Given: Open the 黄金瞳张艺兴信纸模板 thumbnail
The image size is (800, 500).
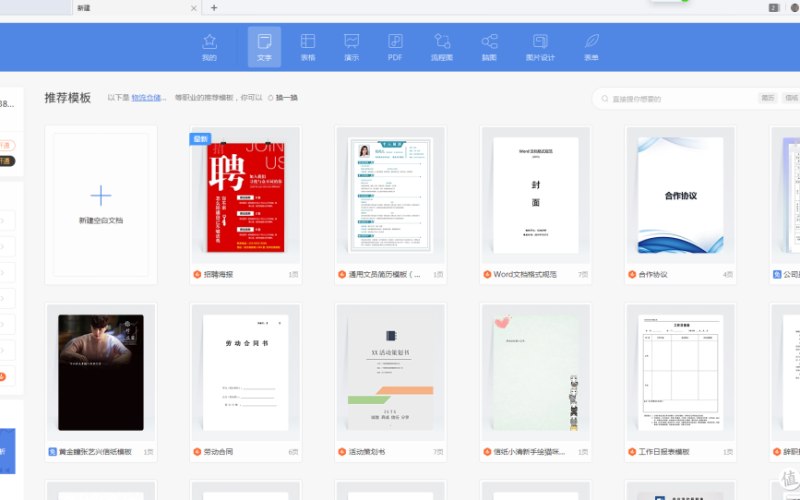Looking at the screenshot, I should (x=101, y=372).
